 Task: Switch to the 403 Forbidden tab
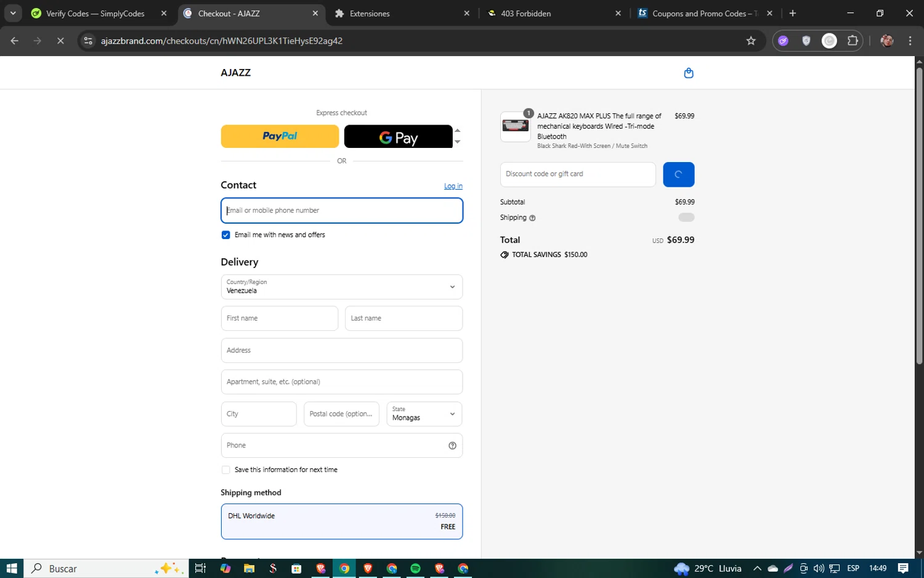click(x=525, y=13)
